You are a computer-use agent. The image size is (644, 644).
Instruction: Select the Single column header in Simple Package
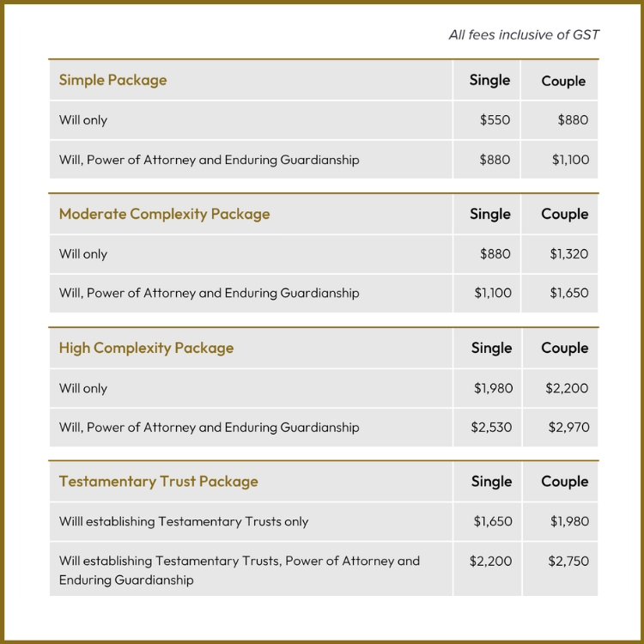click(489, 80)
